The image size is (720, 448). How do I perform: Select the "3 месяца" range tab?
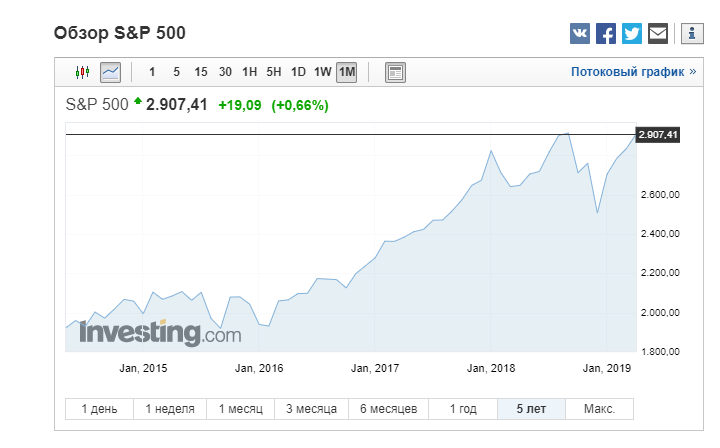click(310, 409)
